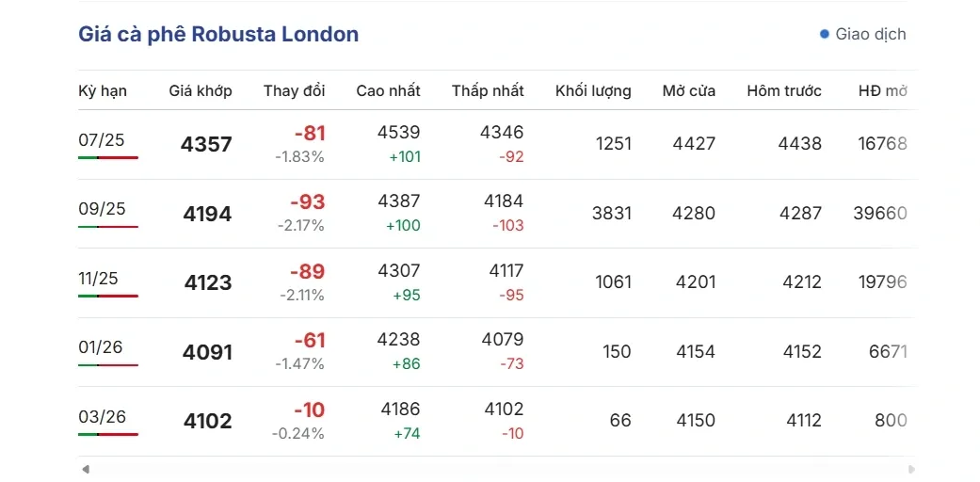Sort by Kỳ hạn column header
Image resolution: width=980 pixels, height=482 pixels.
pyautogui.click(x=103, y=91)
